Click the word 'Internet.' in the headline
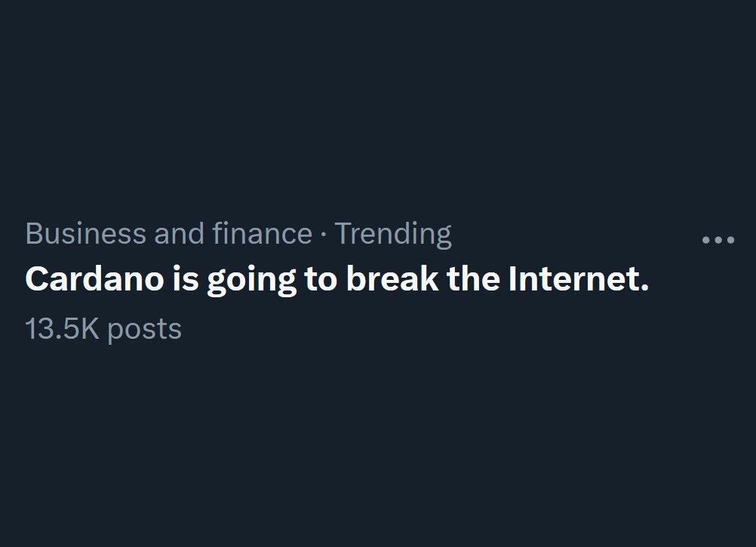 579,279
